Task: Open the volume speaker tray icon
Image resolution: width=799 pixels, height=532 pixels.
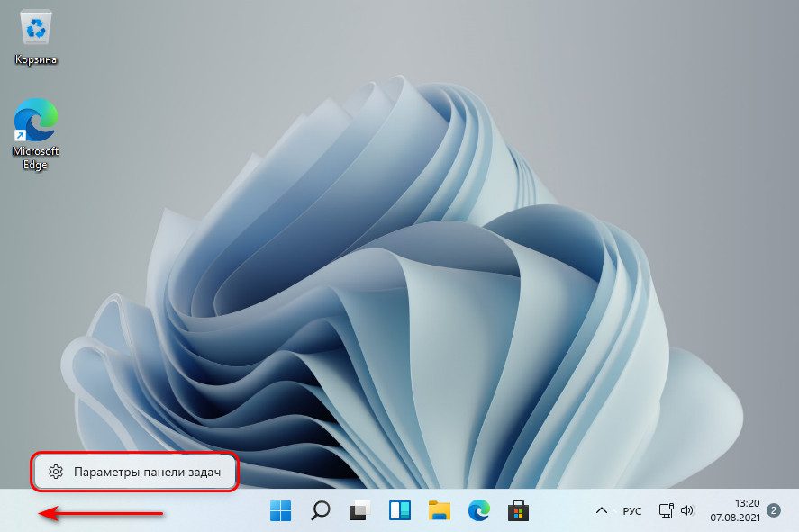Action: pyautogui.click(x=687, y=510)
